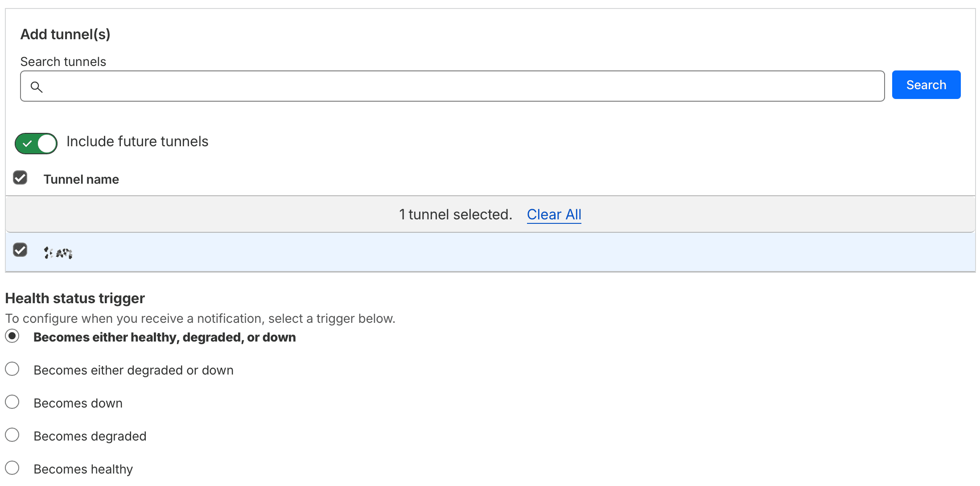This screenshot has height=486, width=980.
Task: Click the Tunnel name column header
Action: [x=81, y=179]
